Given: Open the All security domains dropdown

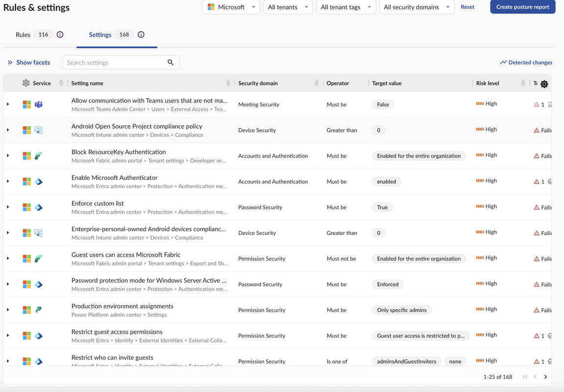Looking at the screenshot, I should [x=417, y=7].
